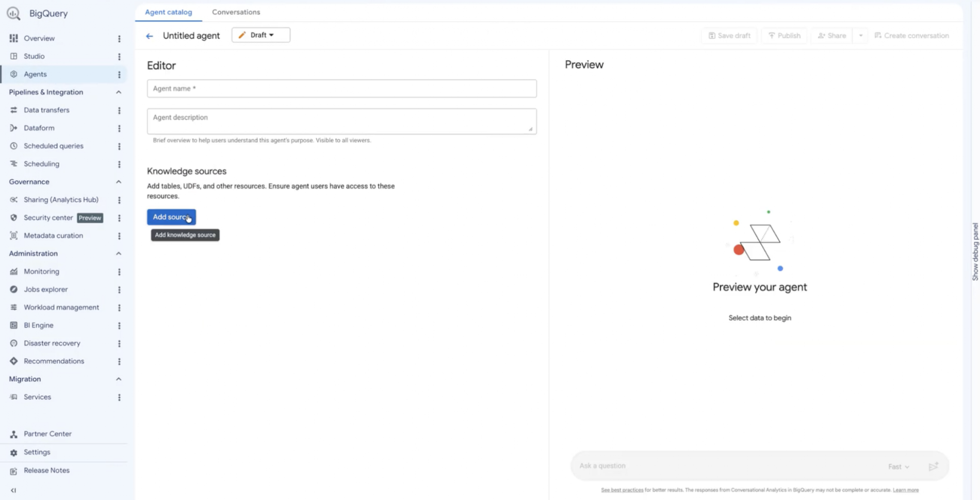Click the back arrow next to Untitled agent
Screen dimensions: 980x500
point(150,36)
